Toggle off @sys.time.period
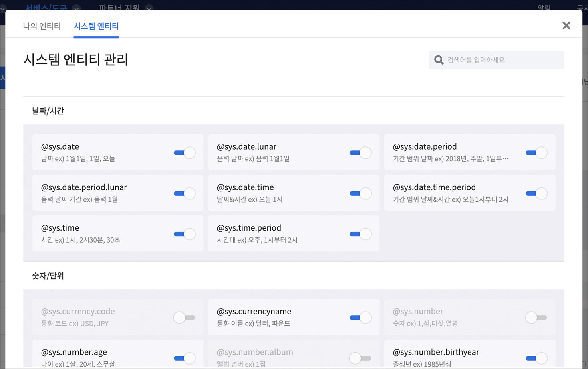 360,234
